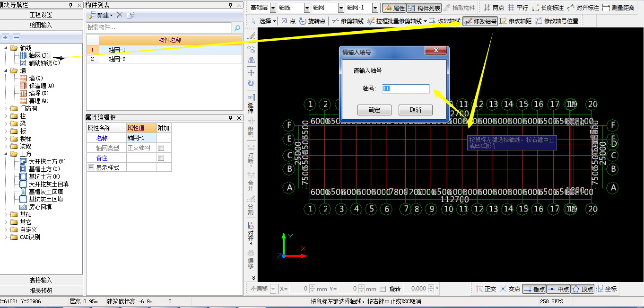
Task: Open the 工程设置 module tab
Action: coord(41,15)
